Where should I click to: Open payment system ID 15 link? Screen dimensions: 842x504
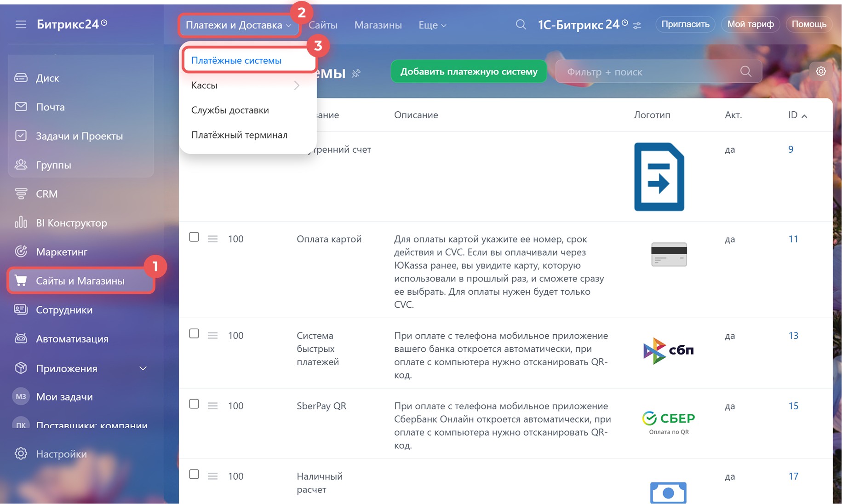click(x=793, y=406)
